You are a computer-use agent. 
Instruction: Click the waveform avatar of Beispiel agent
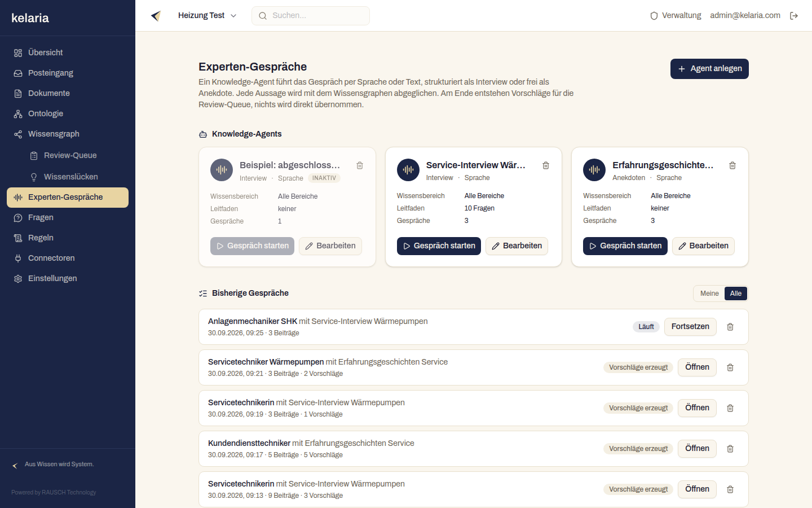222,170
